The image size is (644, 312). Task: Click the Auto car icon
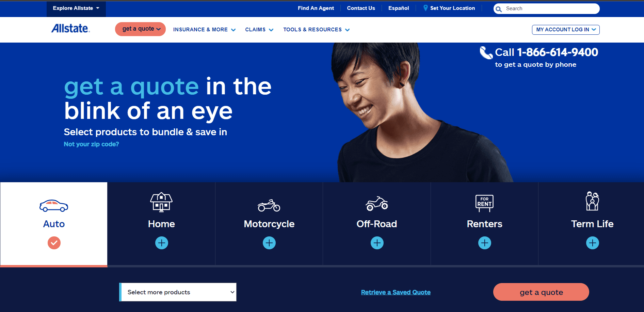(x=54, y=205)
